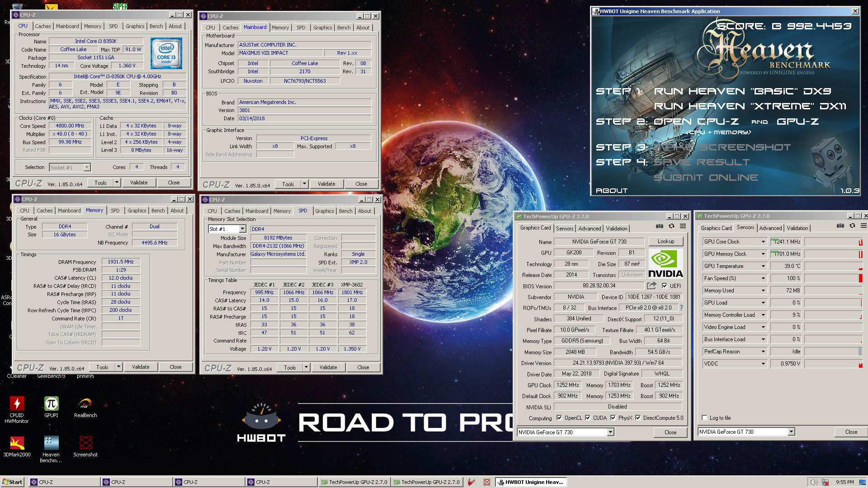Click the Bus Interface question mark icon

[681, 308]
